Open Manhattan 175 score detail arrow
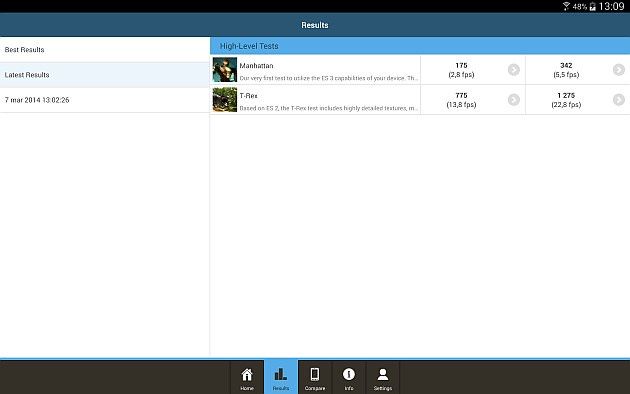This screenshot has width=630, height=394. 513,70
